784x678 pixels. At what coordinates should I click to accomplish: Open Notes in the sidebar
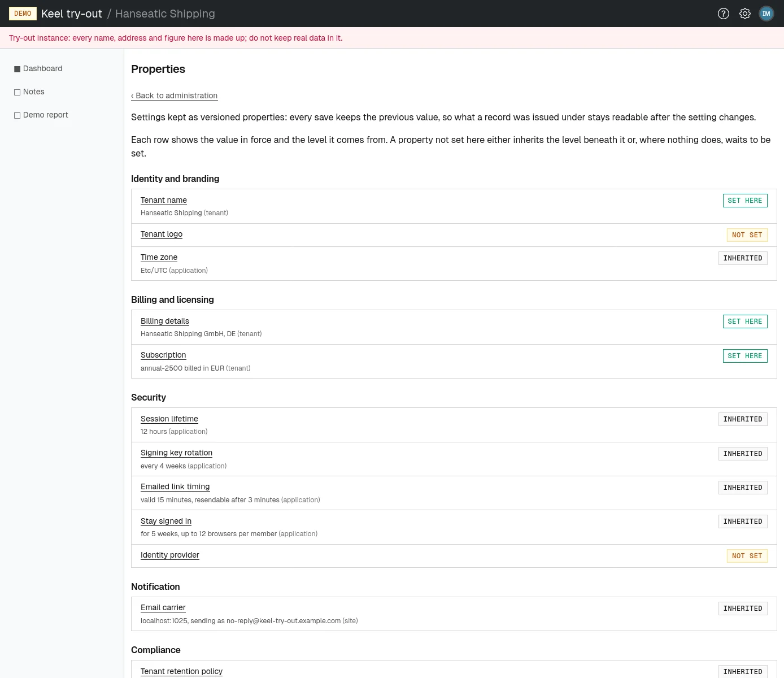(29, 92)
